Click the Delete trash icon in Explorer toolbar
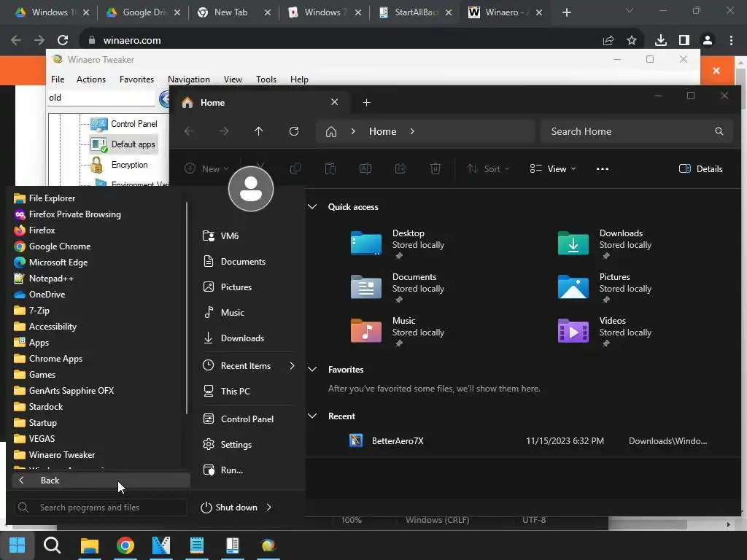This screenshot has width=747, height=560. click(435, 168)
